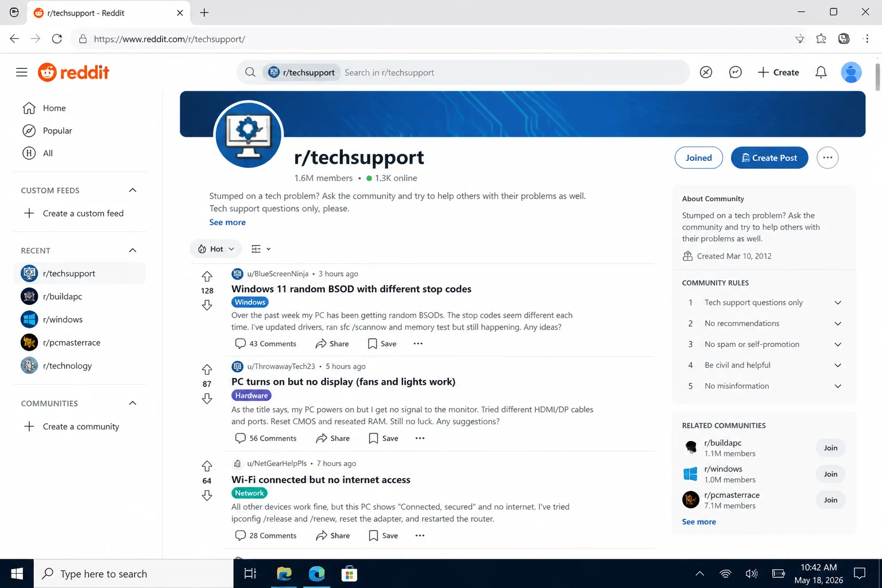The width and height of the screenshot is (882, 588).
Task: Save the Windows 11 BSOD post
Action: (x=382, y=343)
